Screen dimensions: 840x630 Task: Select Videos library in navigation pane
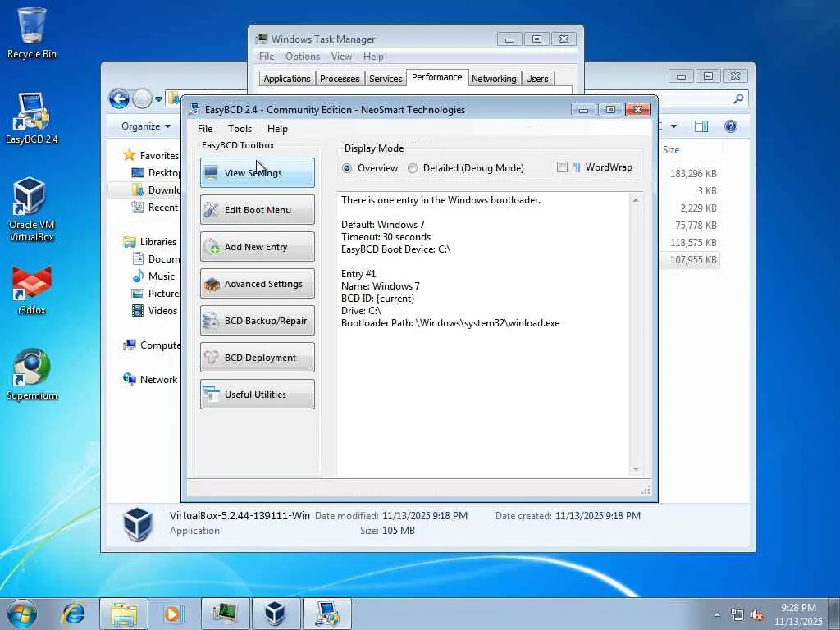click(x=154, y=311)
